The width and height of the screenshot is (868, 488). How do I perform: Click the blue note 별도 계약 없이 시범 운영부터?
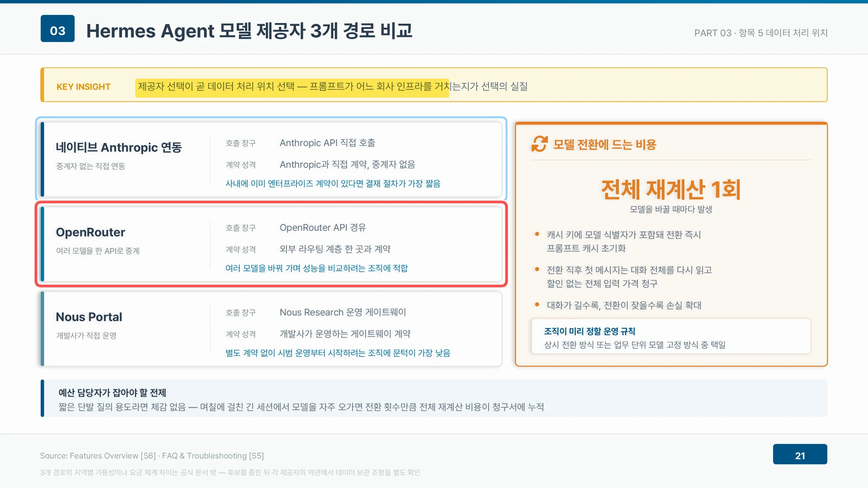tap(338, 353)
